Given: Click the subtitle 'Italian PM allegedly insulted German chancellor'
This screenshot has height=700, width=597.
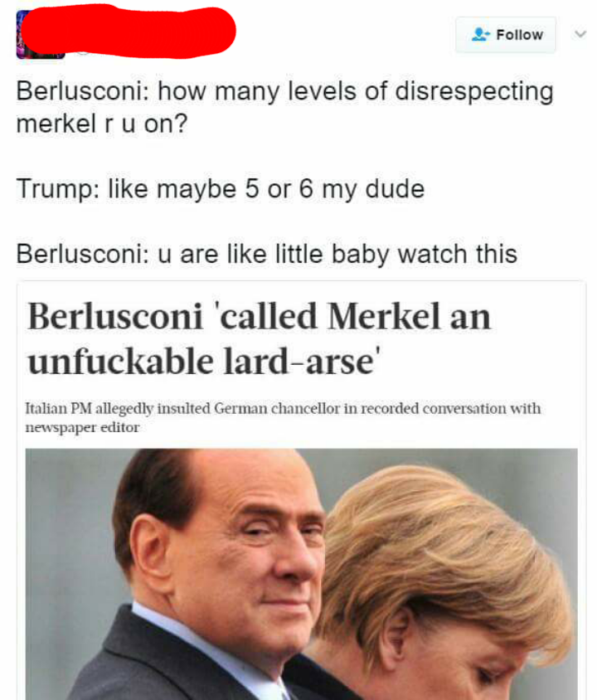Looking at the screenshot, I should pyautogui.click(x=282, y=409).
